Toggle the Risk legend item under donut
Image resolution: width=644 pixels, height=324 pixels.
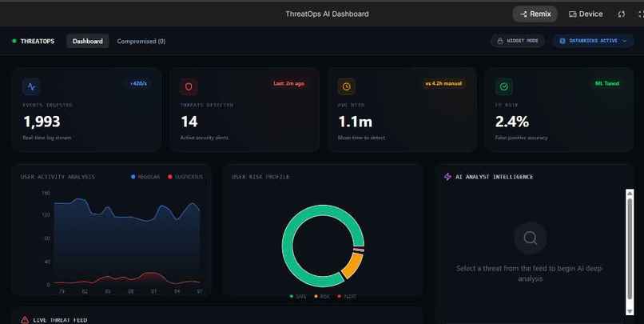(322, 297)
